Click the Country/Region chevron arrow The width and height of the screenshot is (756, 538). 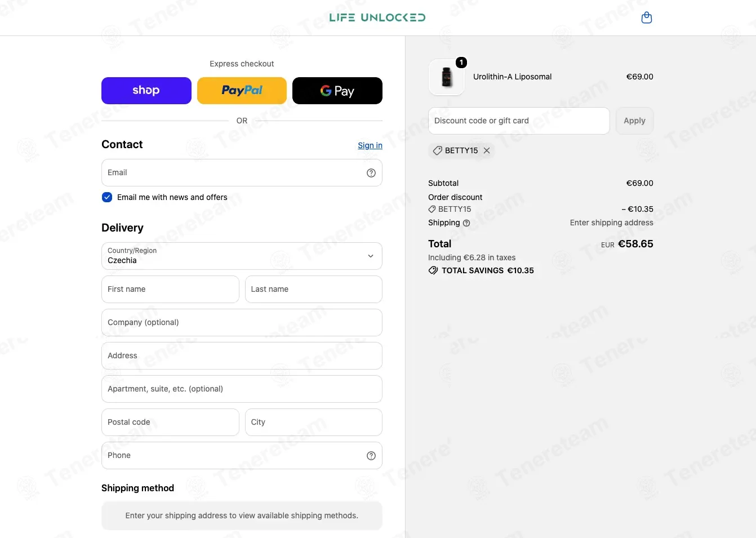pyautogui.click(x=371, y=256)
